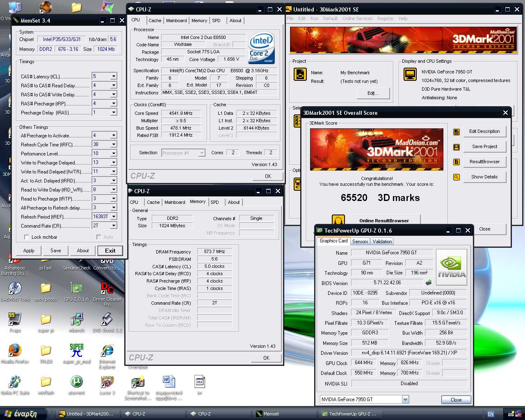
Task: Open Write to Precharge Delayed dropdown
Action: [x=114, y=162]
